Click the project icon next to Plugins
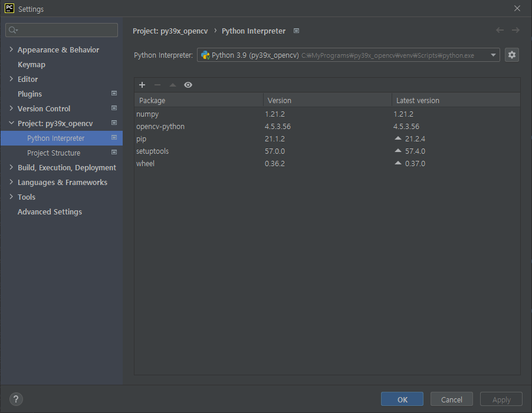532x413 pixels. [x=114, y=93]
